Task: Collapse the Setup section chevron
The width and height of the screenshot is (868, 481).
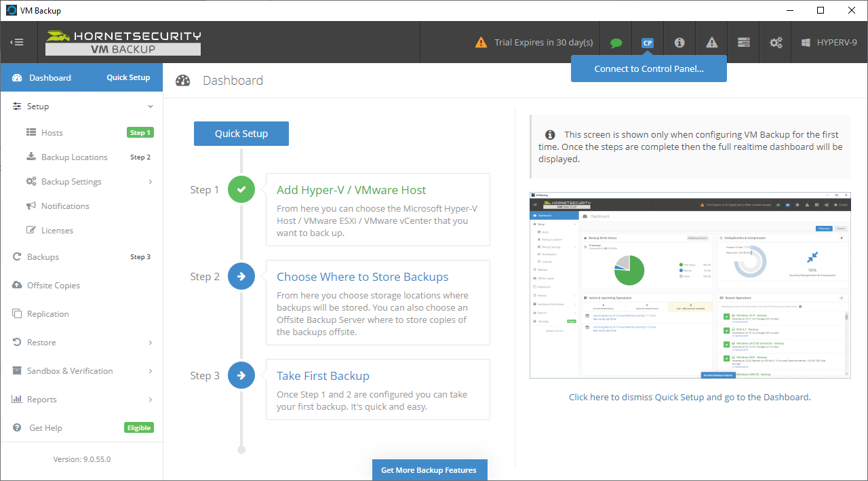Action: pos(151,107)
